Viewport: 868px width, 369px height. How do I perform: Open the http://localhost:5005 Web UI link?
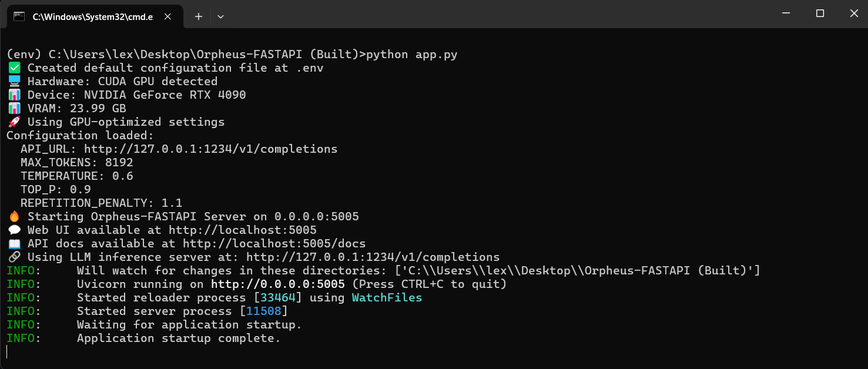tap(243, 230)
